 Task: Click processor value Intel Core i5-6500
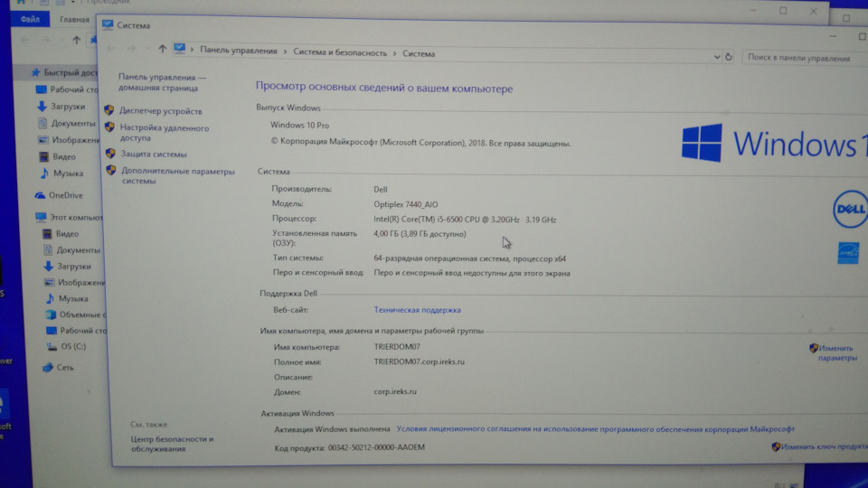point(465,219)
